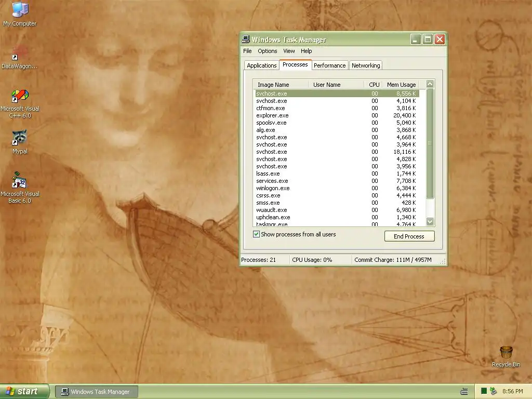Select the winlogon.exe process
Viewport: 532px width, 399px height.
click(337, 188)
